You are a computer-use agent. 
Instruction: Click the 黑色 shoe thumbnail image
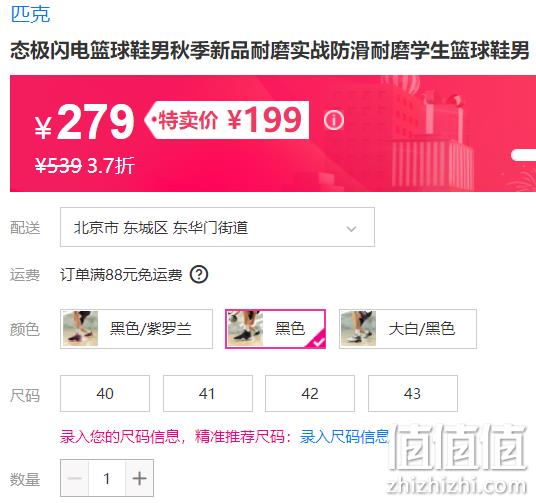(245, 329)
